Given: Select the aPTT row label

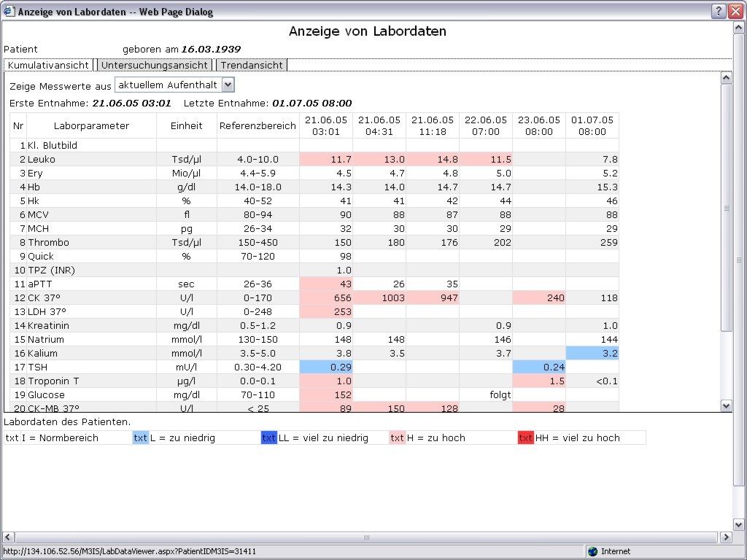Looking at the screenshot, I should click(x=39, y=284).
